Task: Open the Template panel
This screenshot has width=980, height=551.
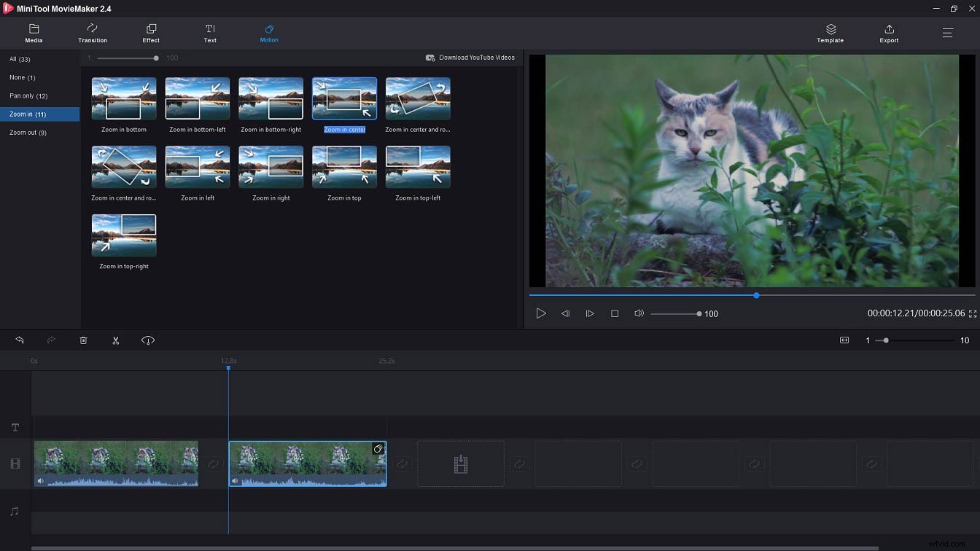Action: [830, 33]
